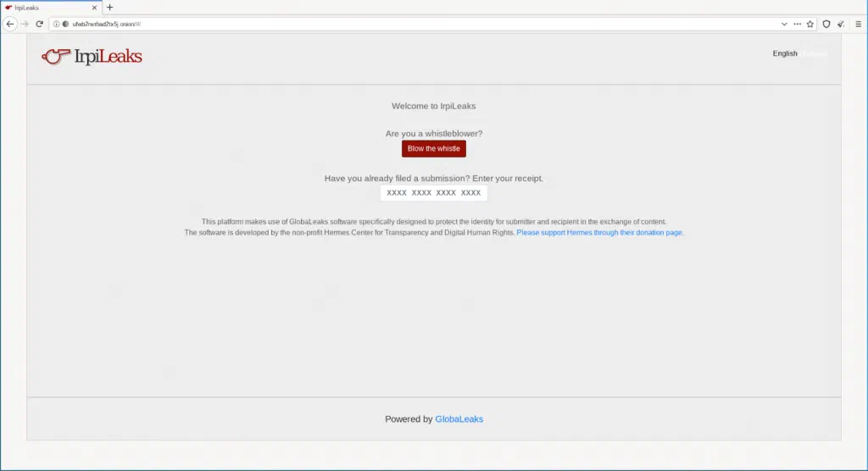This screenshot has height=471, width=868.
Task: Expand the address bar history dropdown arrow
Action: pos(784,24)
